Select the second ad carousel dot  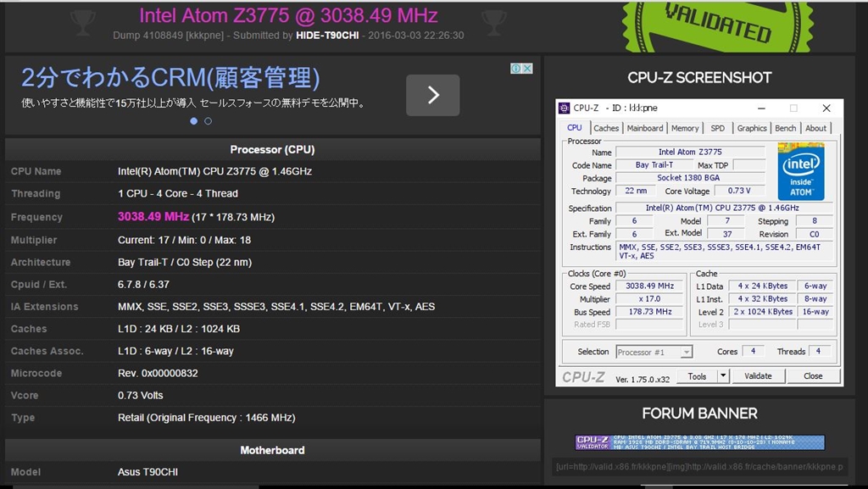pos(209,121)
